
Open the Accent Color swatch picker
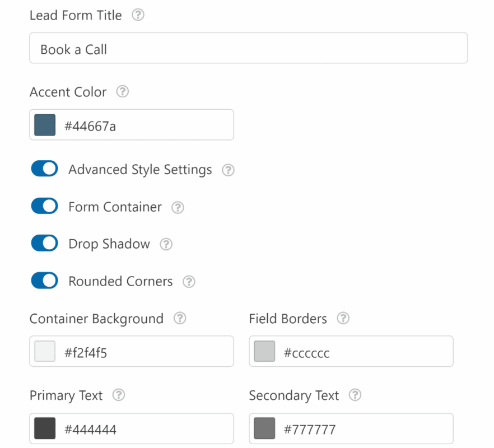click(x=45, y=125)
